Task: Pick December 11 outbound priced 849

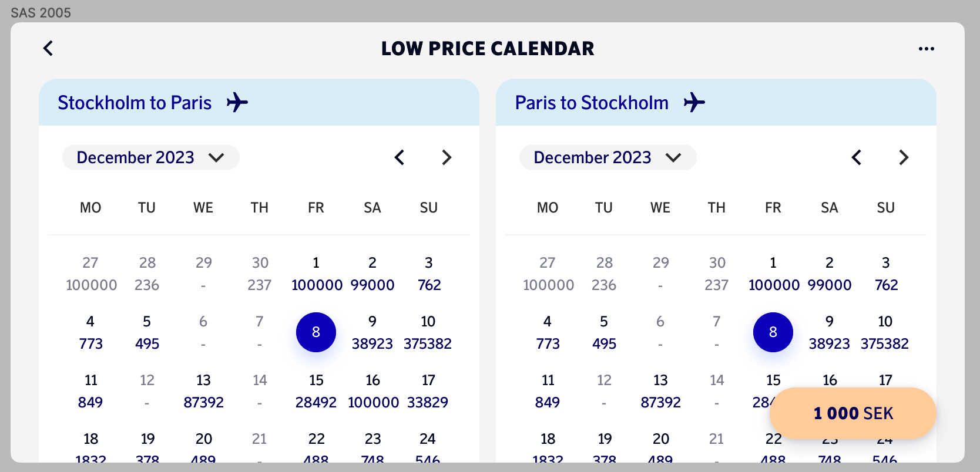Action: [x=90, y=391]
